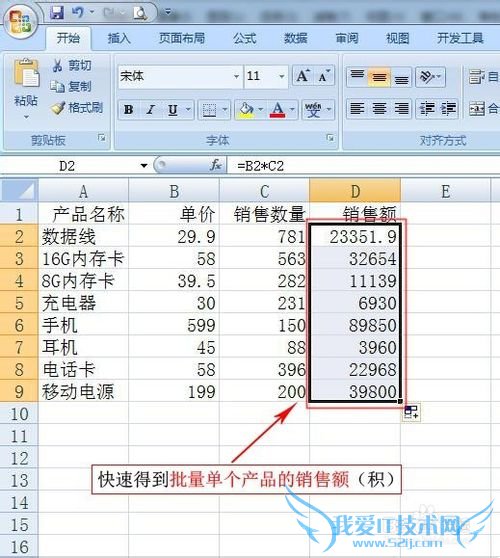Screen dimensions: 500x558
Task: Activate the 格式刷 format painter
Action: (77, 107)
